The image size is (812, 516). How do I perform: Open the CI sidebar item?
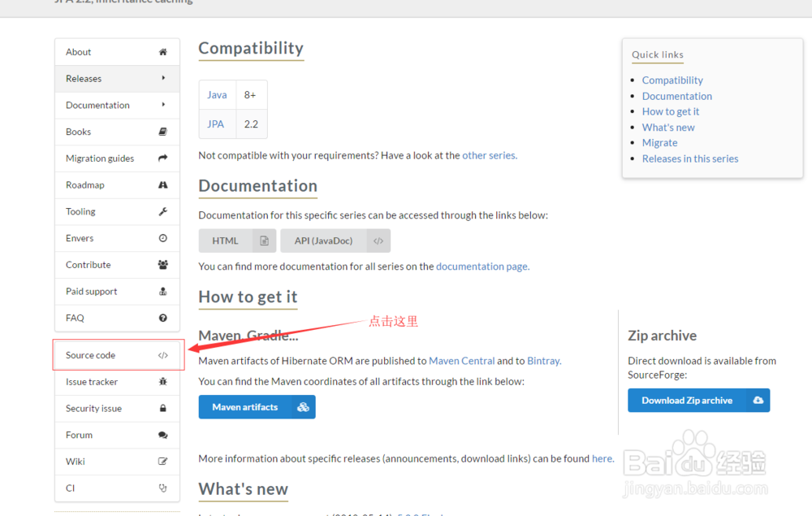tap(117, 488)
